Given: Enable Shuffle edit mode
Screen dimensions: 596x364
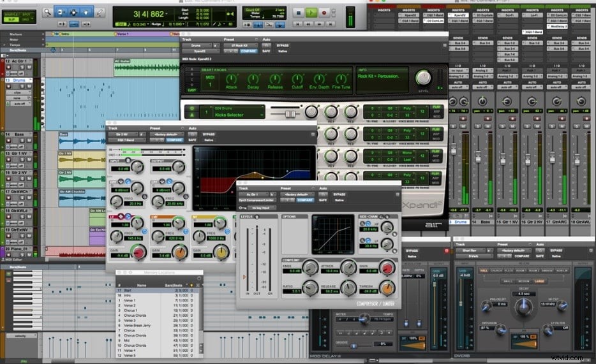Looking at the screenshot, I should coord(11,15).
